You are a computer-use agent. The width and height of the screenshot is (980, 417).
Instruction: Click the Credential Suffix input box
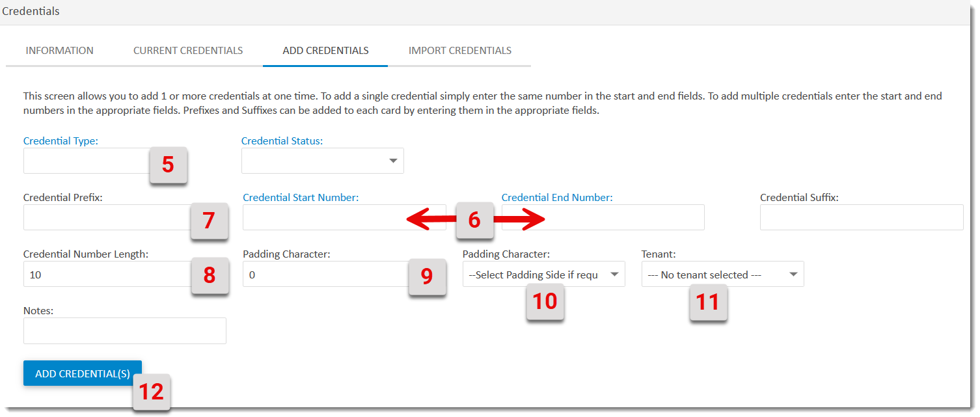862,217
